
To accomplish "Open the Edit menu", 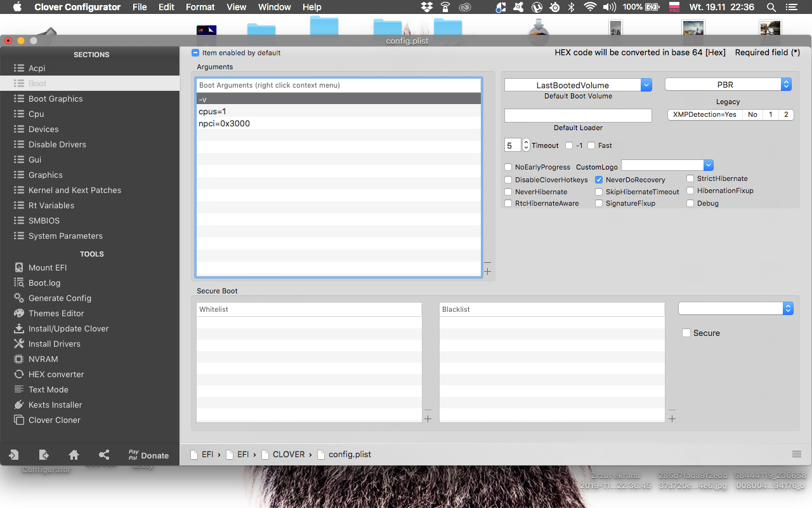I will [166, 7].
